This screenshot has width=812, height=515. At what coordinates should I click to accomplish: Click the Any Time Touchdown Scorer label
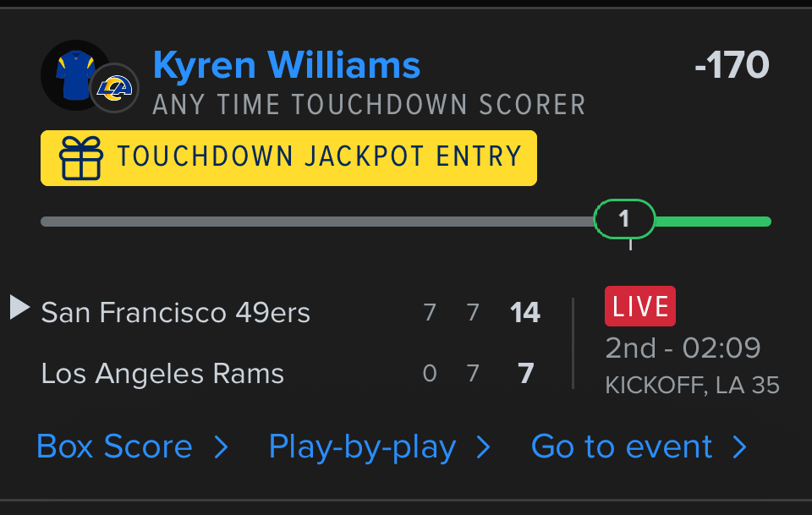370,105
